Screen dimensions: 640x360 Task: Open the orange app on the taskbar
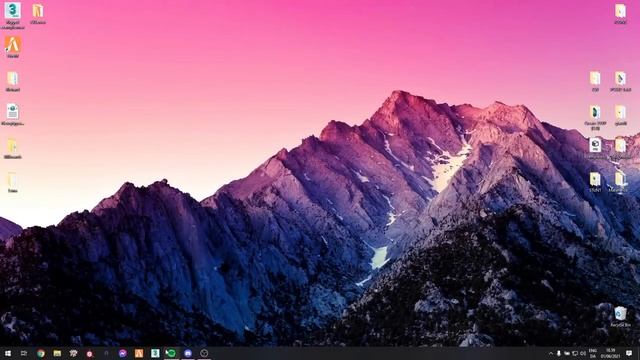click(139, 353)
